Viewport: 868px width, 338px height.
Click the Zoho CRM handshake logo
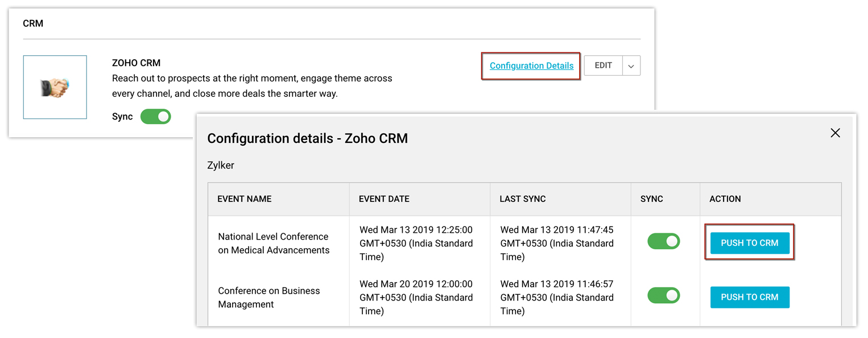pos(55,88)
